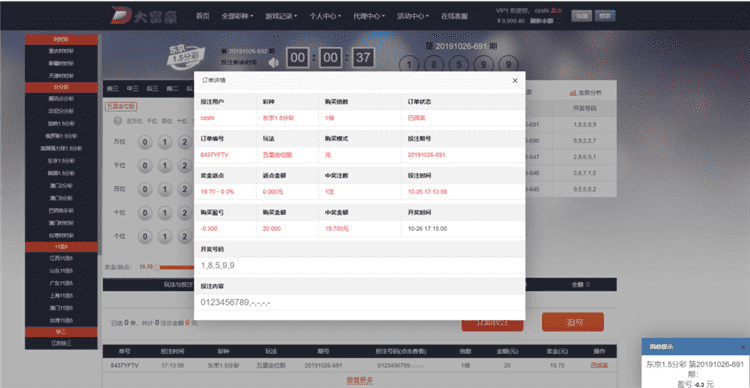Image resolution: width=750 pixels, height=388 pixels.
Task: Click the 提款 withdraw button in header
Action: pyautogui.click(x=605, y=15)
